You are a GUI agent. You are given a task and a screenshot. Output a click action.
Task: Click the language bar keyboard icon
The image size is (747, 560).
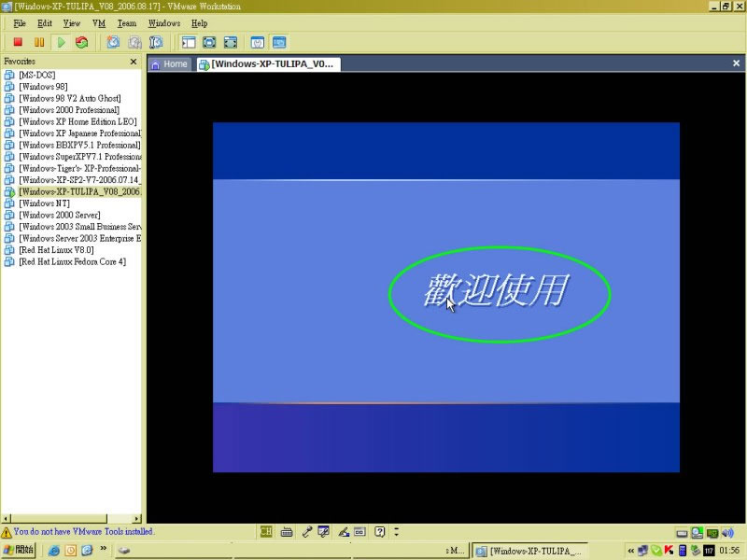point(287,532)
